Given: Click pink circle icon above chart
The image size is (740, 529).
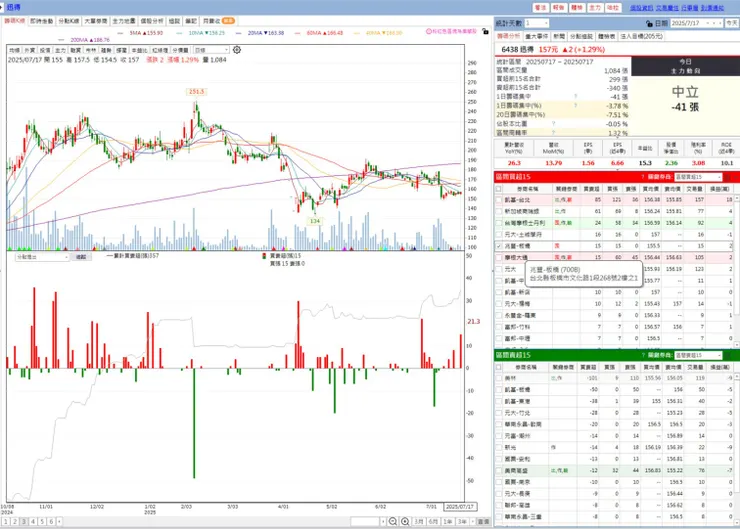Looking at the screenshot, I should click(429, 31).
